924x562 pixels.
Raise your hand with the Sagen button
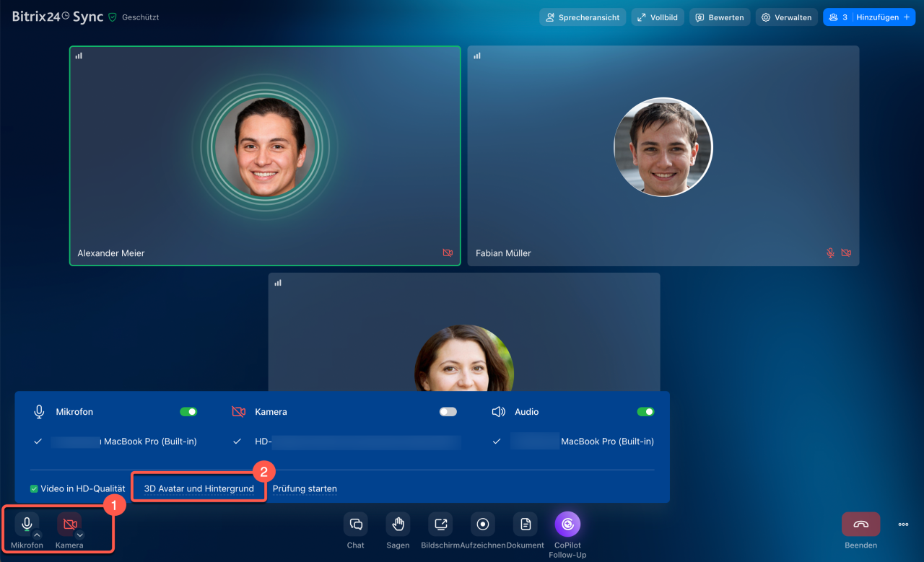(x=398, y=524)
